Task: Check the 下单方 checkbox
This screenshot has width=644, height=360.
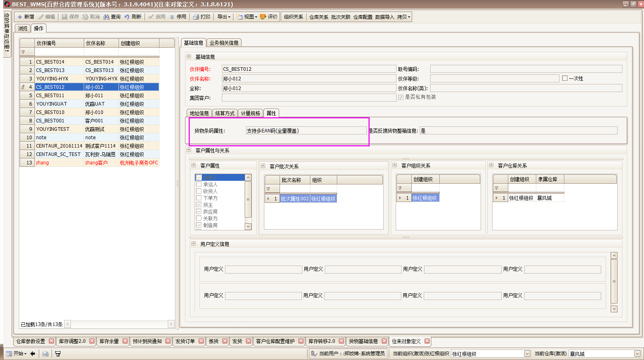Action: (x=199, y=198)
